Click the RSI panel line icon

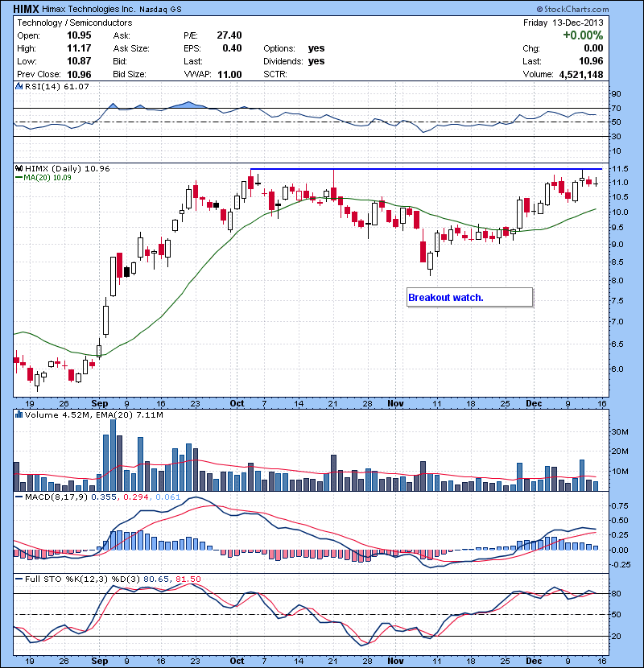(x=19, y=86)
